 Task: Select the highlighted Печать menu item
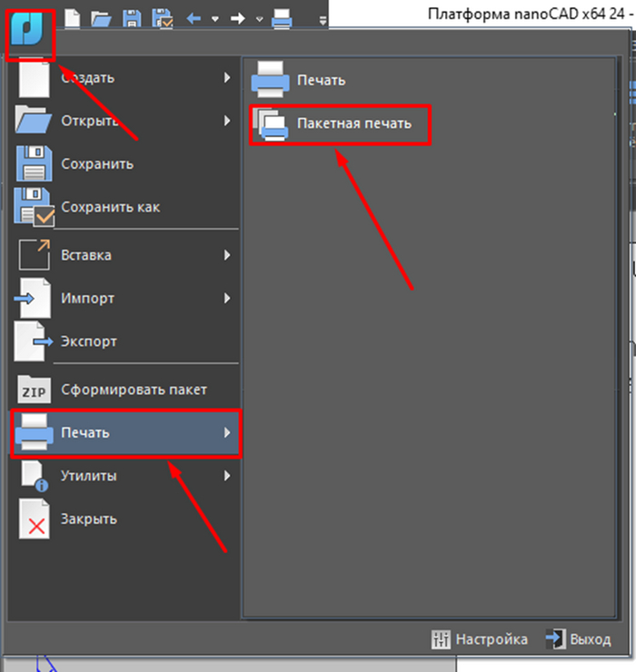pyautogui.click(x=126, y=433)
